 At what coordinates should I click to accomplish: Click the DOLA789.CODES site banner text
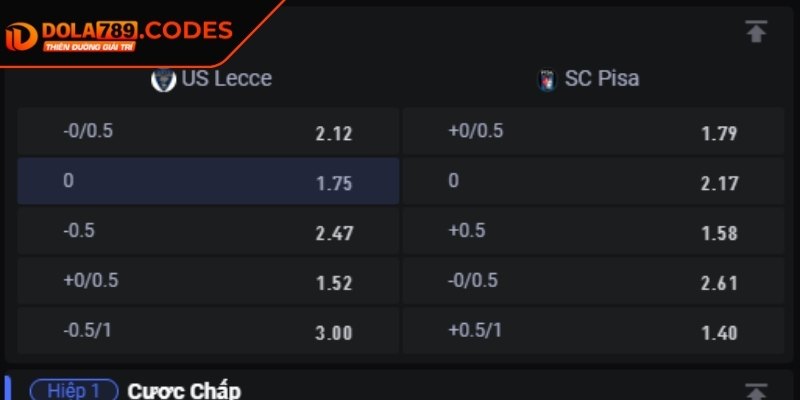[x=135, y=31]
